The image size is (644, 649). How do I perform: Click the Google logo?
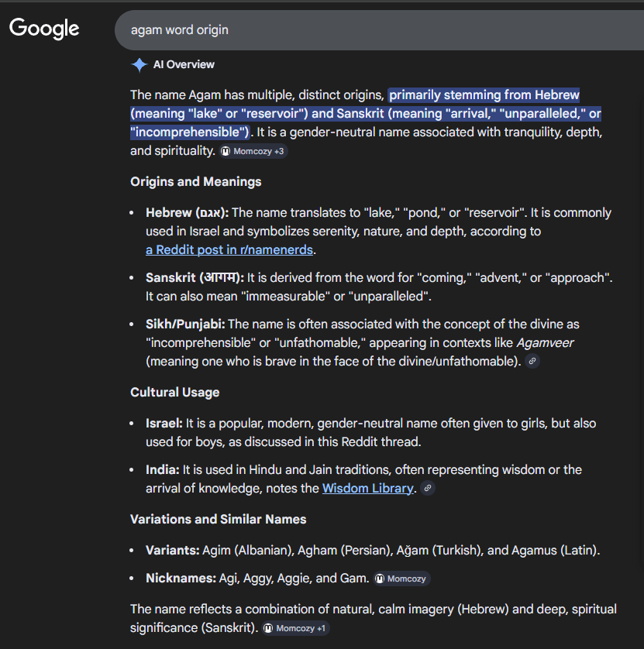[x=44, y=29]
